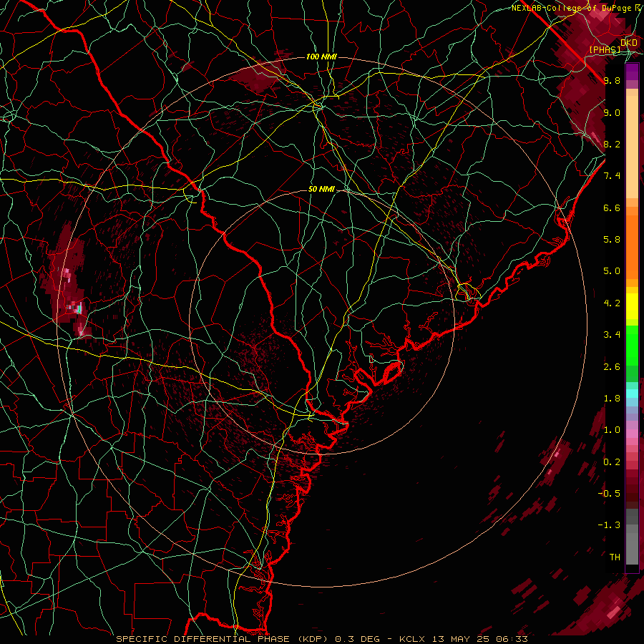
Task: Select the 5.0 value on color scale
Action: point(612,271)
